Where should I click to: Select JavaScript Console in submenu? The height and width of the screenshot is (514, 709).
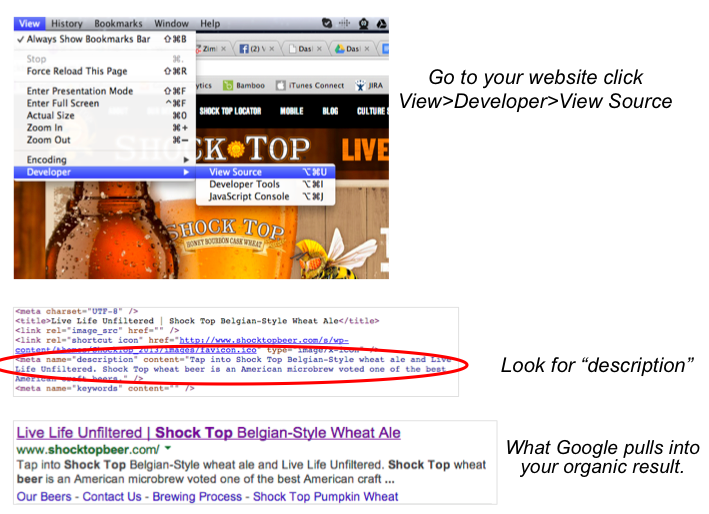click(266, 197)
